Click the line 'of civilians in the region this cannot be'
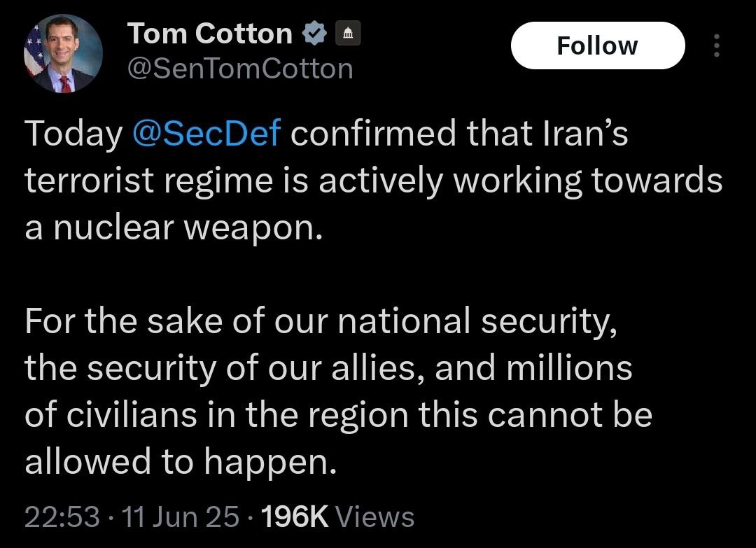Screen dimensions: 756x548 click(339, 414)
